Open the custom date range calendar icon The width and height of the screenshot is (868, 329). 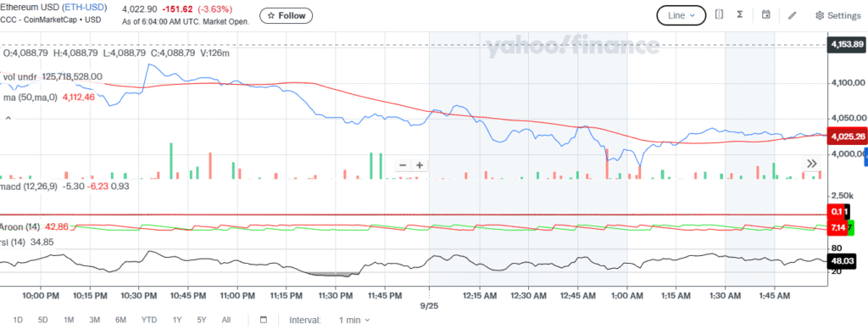pos(264,320)
